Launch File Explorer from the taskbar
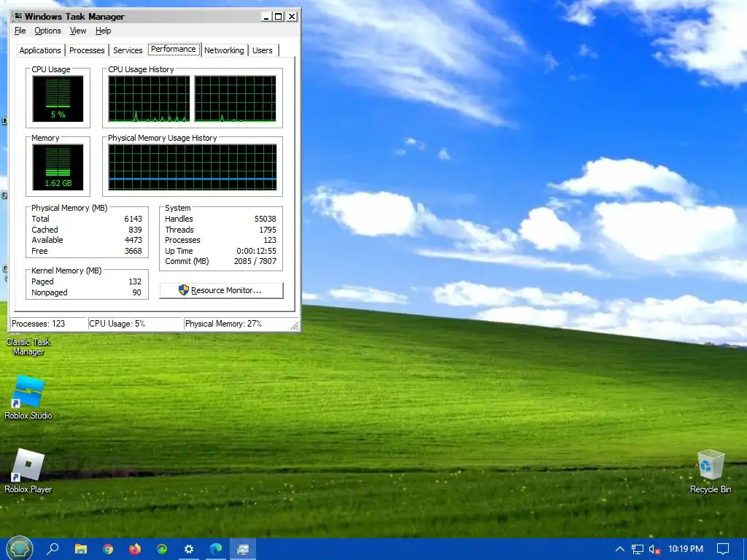Image resolution: width=747 pixels, height=560 pixels. (x=80, y=549)
